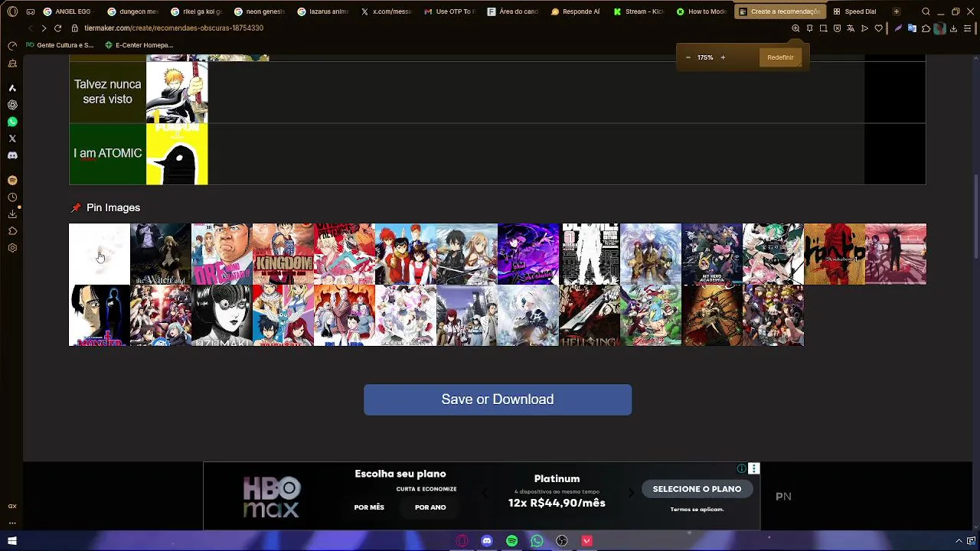The width and height of the screenshot is (980, 551).
Task: Open Opera GX from the Windows taskbar
Action: (x=462, y=541)
